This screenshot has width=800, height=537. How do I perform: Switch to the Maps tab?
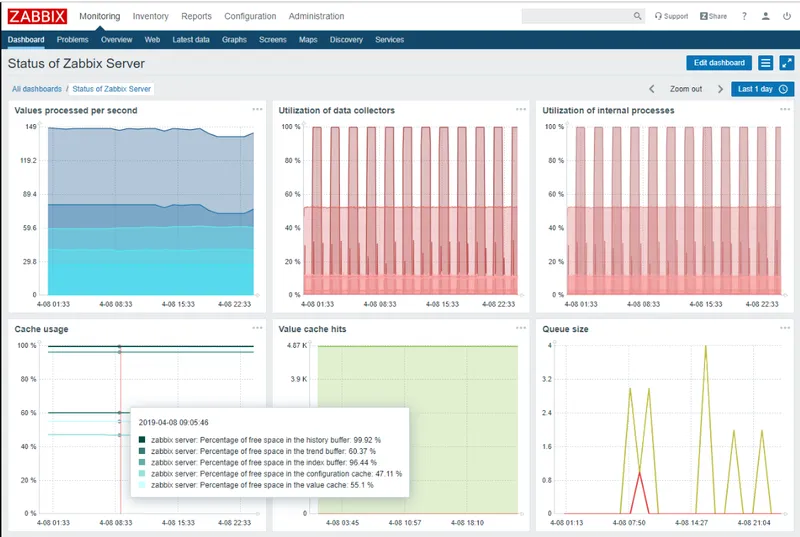pyautogui.click(x=308, y=40)
